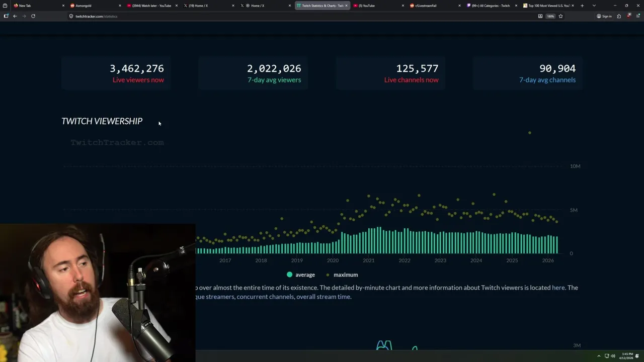Click the 2017 label on chart axis
Screen dimensions: 644x362
(225, 260)
